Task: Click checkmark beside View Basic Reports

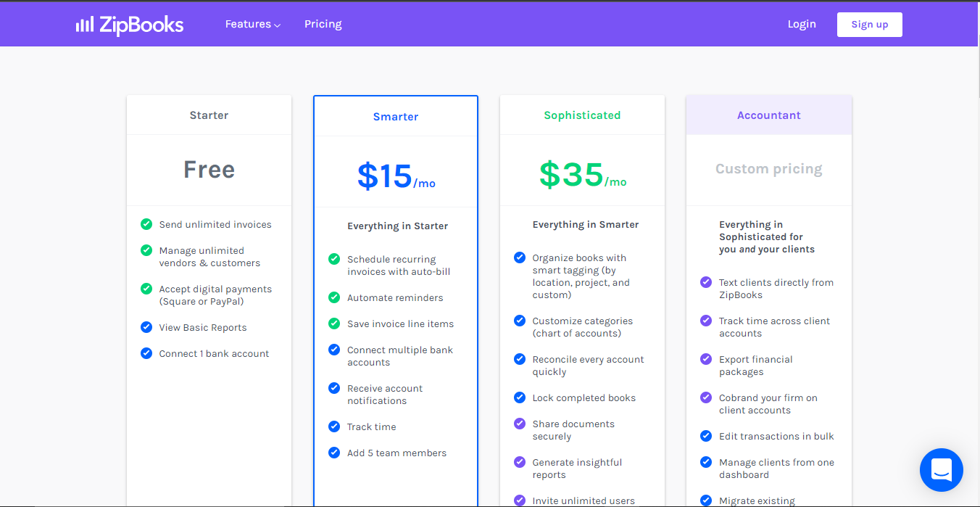Action: point(146,327)
